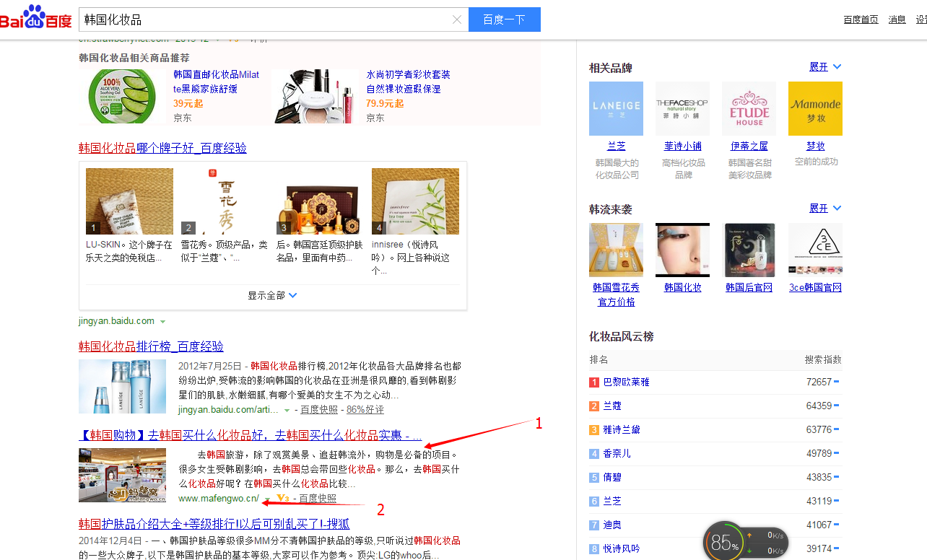Viewport: 927px width, 560px height.
Task: Open 巴黎欧莱雅 ranked first
Action: tap(626, 382)
